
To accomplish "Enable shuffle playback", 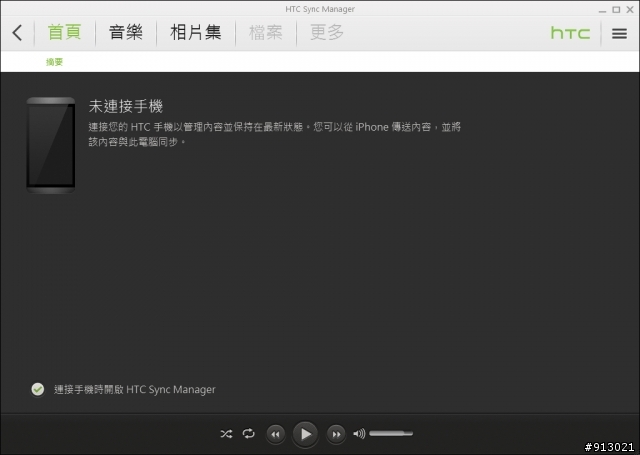I will click(x=226, y=434).
